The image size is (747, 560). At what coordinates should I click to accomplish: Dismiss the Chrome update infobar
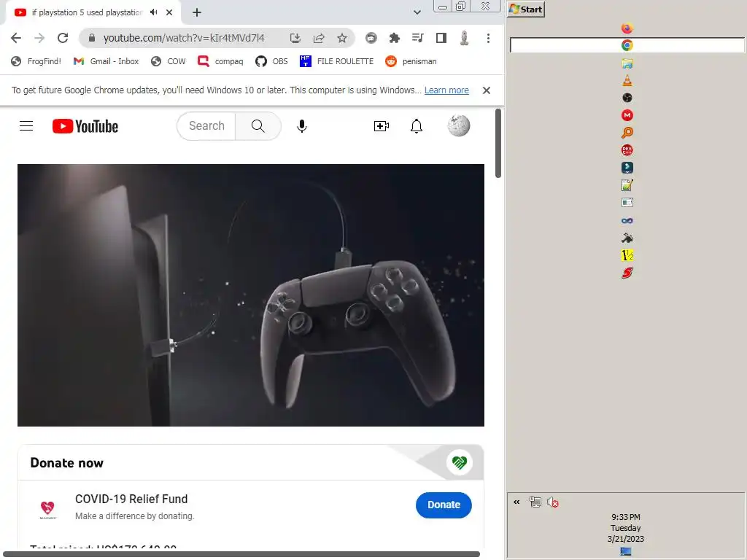coord(487,90)
